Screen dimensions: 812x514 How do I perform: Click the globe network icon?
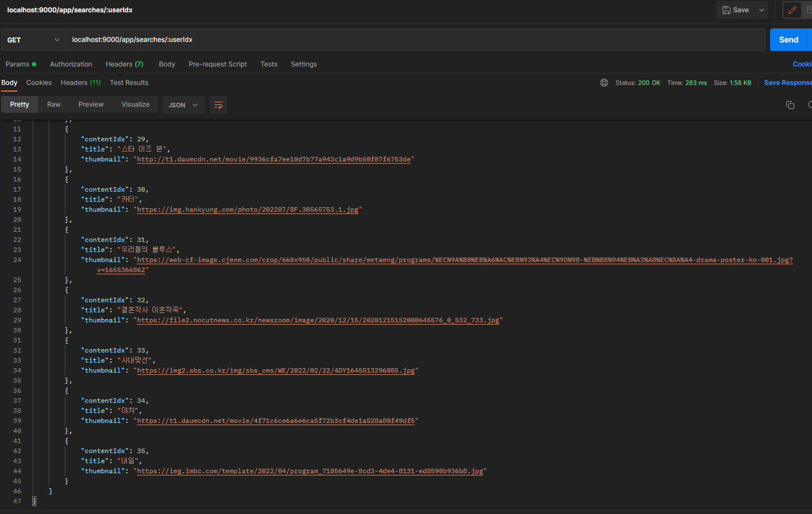(x=604, y=83)
